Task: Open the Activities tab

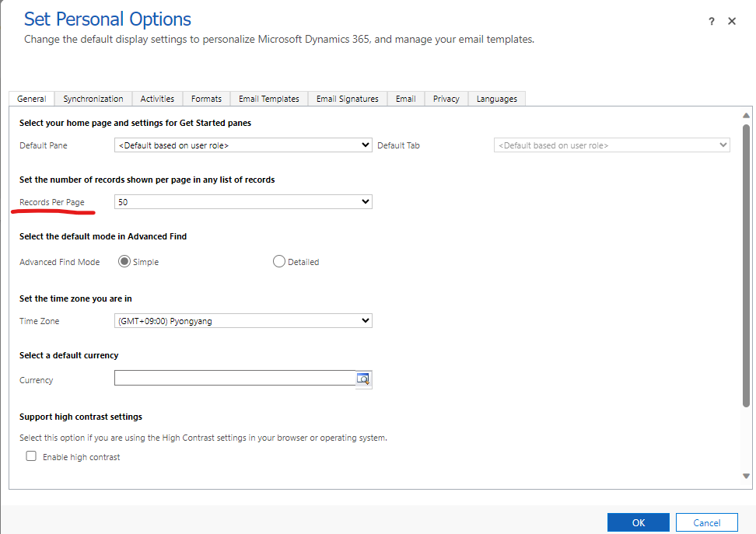Action: [x=157, y=99]
